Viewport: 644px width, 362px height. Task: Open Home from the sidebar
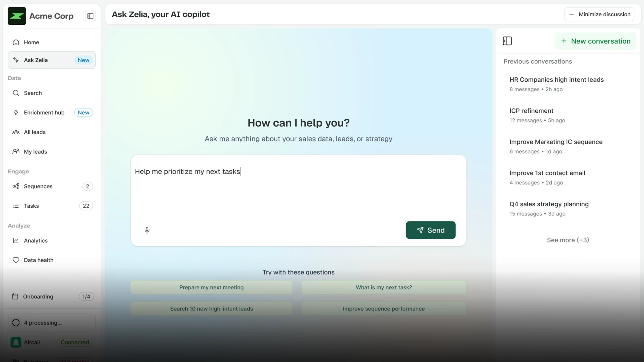(x=31, y=42)
